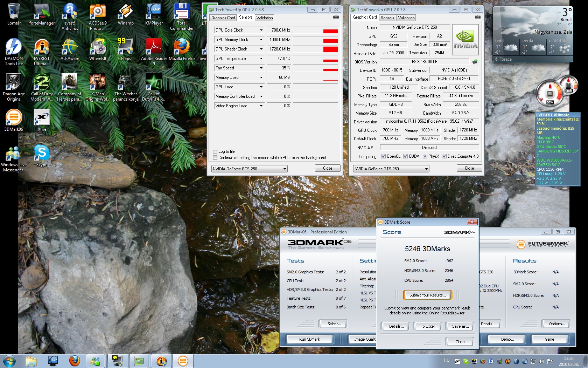Image resolution: width=588 pixels, height=368 pixels.
Task: Click the nVidia logo in GPU-Z
Action: [x=465, y=40]
